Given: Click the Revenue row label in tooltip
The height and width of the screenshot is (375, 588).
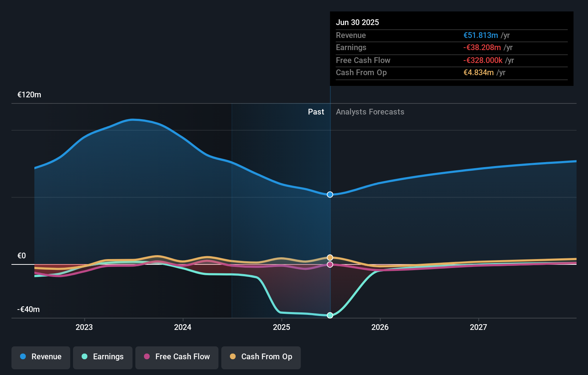Looking at the screenshot, I should click(x=351, y=35).
